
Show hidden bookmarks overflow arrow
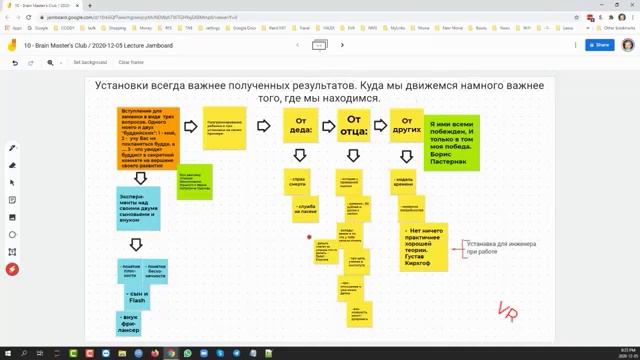click(588, 28)
